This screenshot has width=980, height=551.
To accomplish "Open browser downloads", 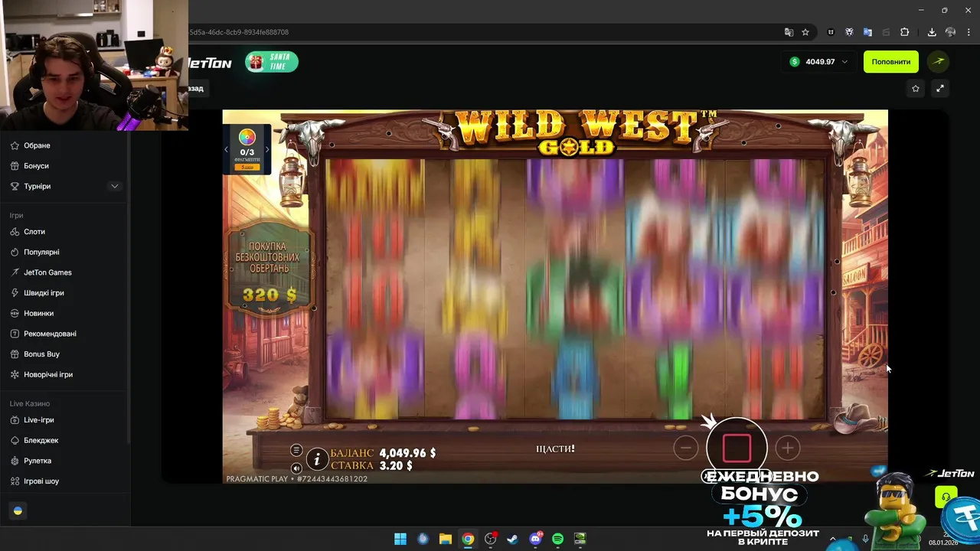I will [932, 32].
